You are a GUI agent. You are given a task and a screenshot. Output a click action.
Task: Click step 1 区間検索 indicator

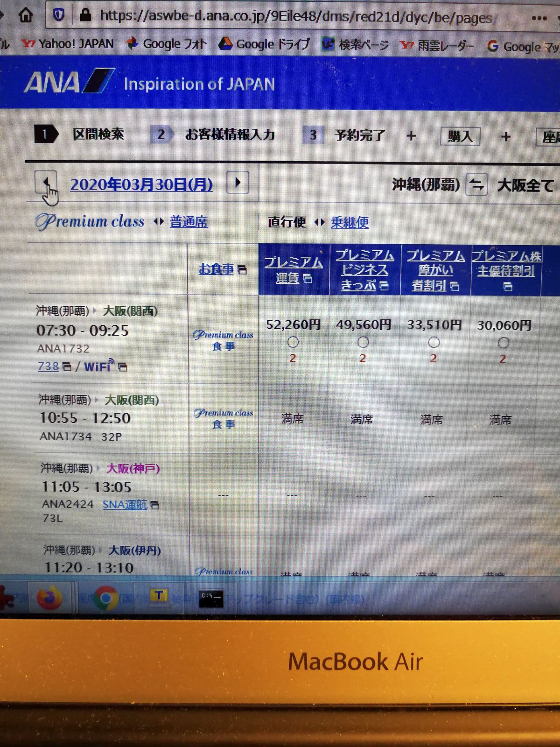[x=79, y=134]
